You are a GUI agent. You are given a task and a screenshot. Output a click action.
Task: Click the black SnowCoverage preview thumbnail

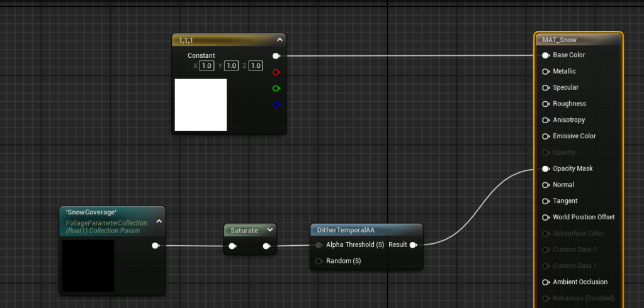click(x=88, y=265)
